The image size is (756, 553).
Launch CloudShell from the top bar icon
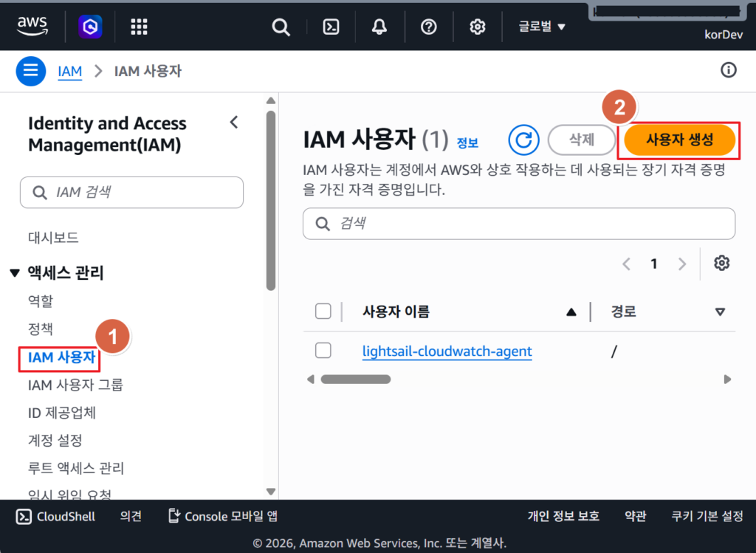tap(331, 27)
